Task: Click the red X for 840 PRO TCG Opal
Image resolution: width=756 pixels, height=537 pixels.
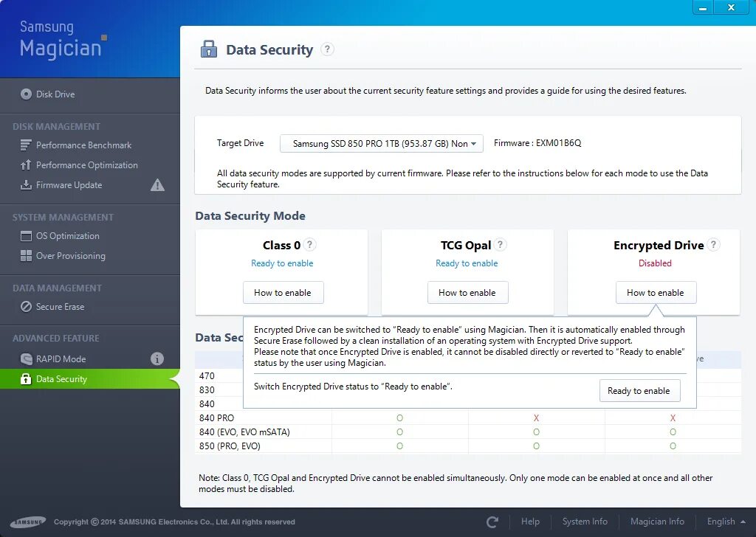Action: pyautogui.click(x=536, y=418)
